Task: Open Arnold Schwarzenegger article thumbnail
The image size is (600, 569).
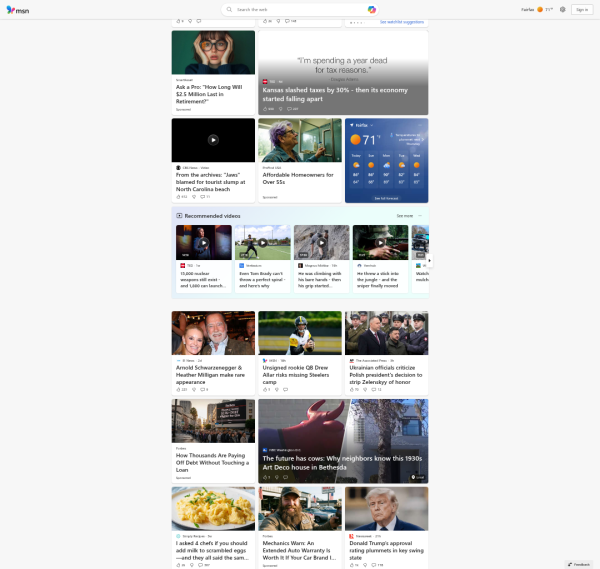Action: (213, 333)
